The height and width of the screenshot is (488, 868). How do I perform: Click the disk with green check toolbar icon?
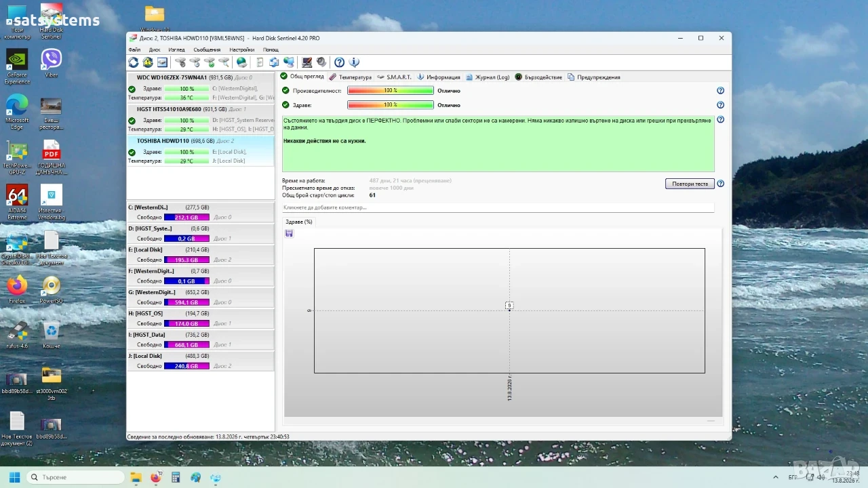(x=209, y=62)
